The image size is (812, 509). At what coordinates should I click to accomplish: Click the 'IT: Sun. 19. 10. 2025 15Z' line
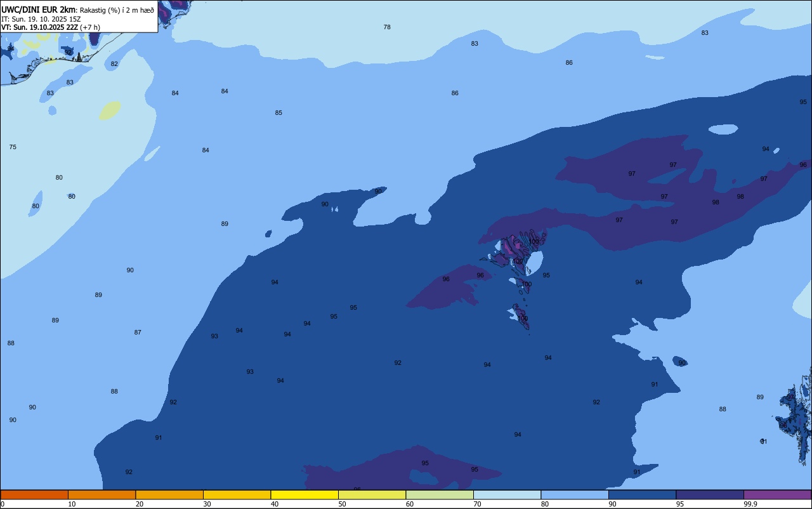click(x=41, y=18)
